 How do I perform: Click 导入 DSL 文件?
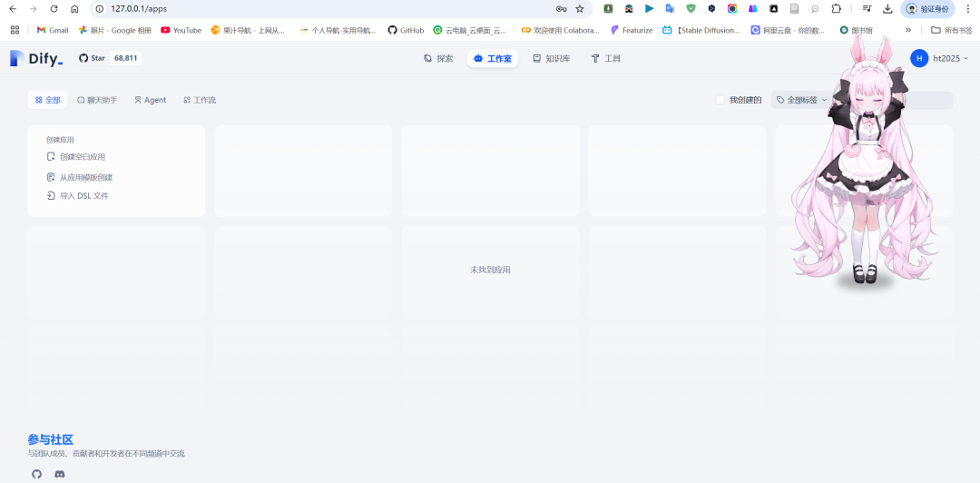77,196
